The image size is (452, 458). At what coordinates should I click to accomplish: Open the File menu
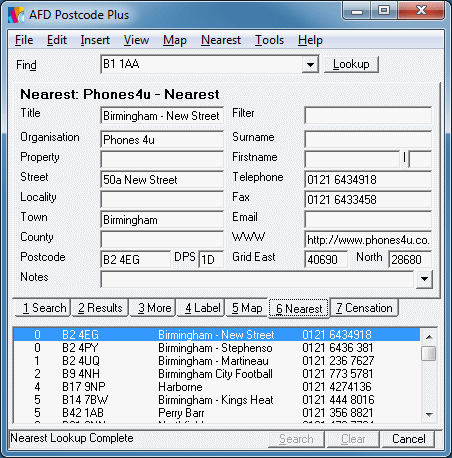(x=24, y=40)
